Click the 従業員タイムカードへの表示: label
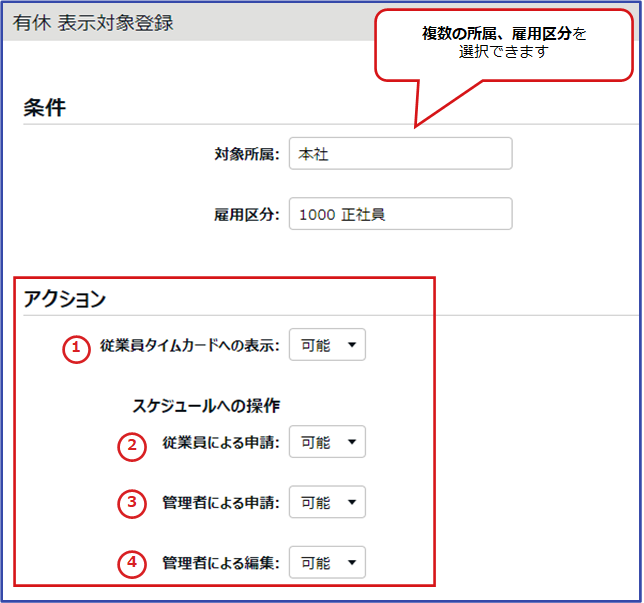This screenshot has height=603, width=644. pos(190,345)
